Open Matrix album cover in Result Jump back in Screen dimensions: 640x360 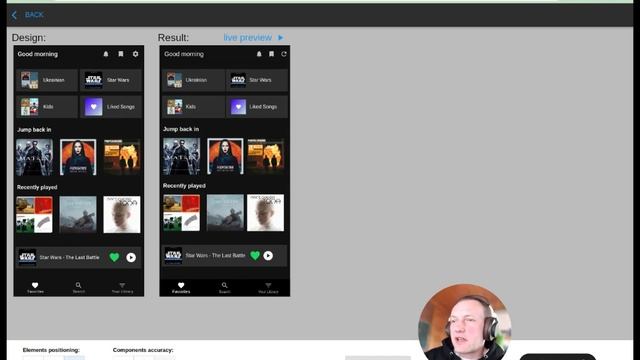coord(182,156)
